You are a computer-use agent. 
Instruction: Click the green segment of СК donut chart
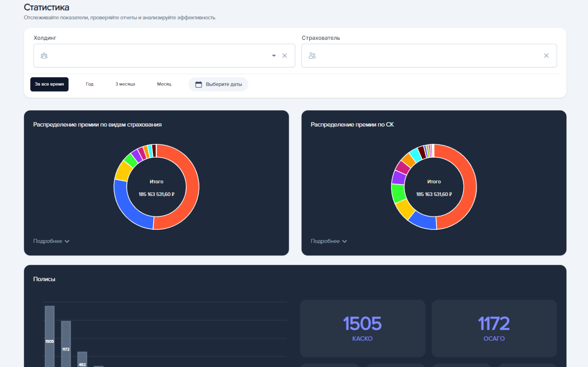pos(398,193)
